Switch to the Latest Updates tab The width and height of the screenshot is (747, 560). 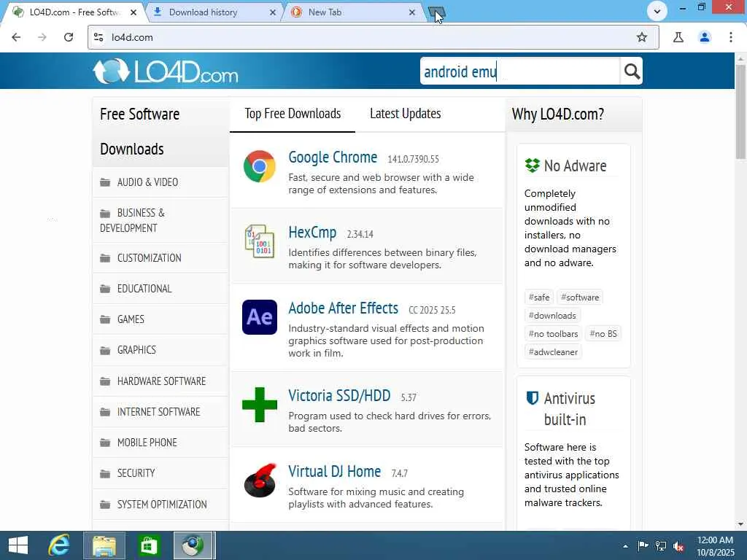coord(406,114)
